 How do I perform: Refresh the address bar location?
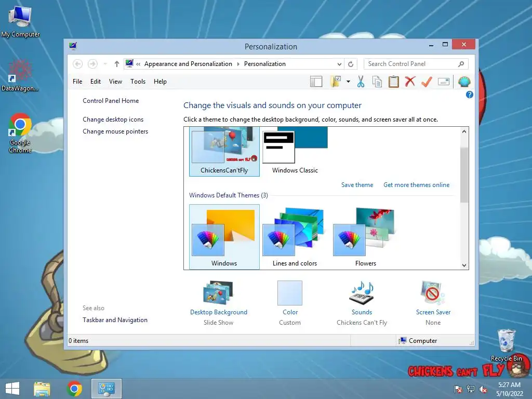tap(351, 64)
